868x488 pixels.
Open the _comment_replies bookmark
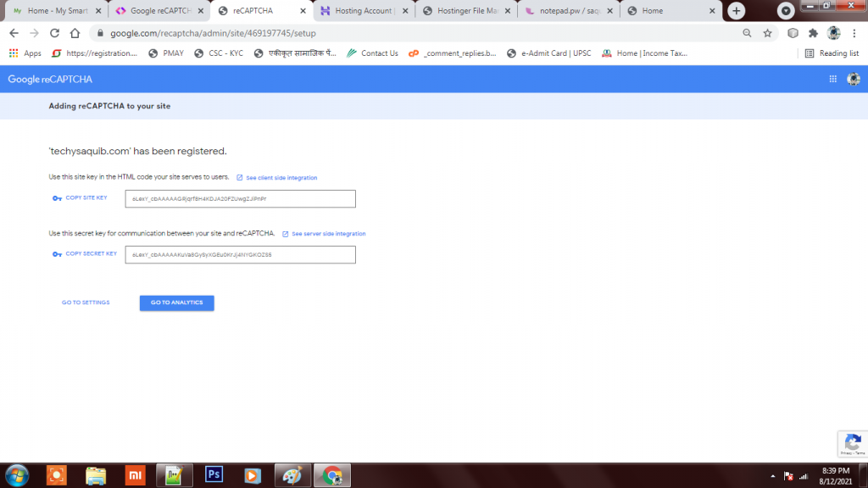[x=453, y=53]
